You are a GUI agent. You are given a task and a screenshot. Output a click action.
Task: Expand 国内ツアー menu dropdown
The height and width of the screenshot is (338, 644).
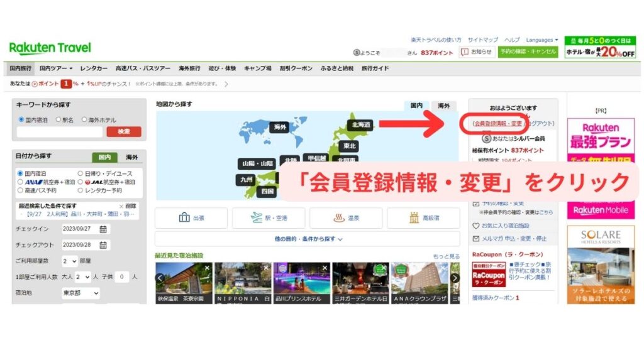coord(56,68)
